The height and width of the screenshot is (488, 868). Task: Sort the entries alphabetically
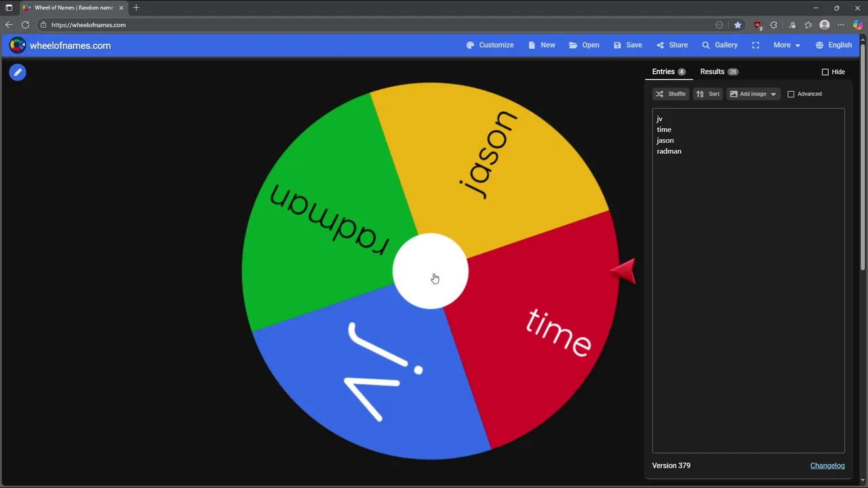coord(709,94)
